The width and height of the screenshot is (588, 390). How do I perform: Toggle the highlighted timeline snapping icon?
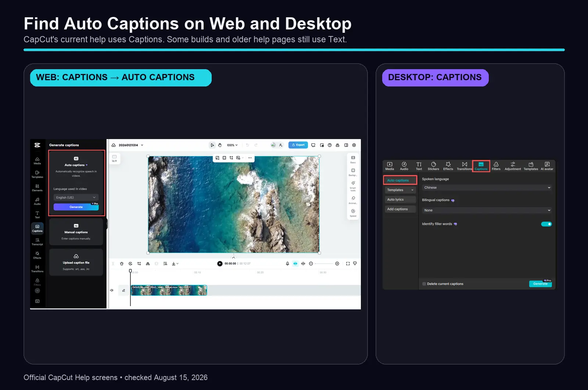(295, 263)
